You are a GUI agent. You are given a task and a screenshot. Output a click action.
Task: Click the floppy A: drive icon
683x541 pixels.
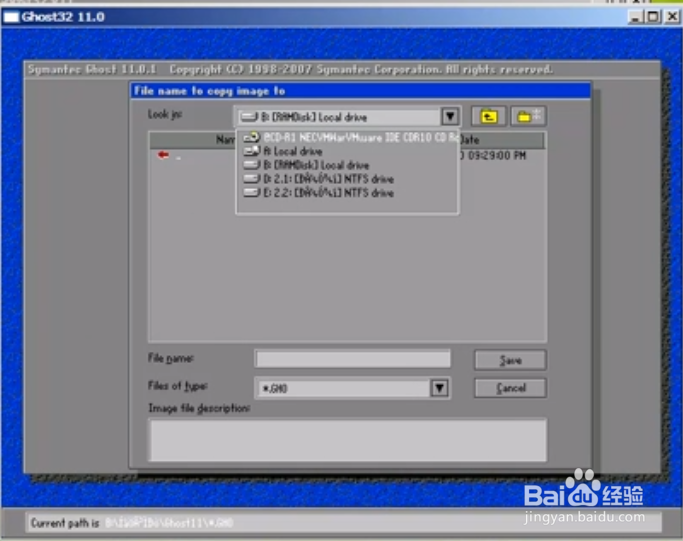tap(252, 151)
